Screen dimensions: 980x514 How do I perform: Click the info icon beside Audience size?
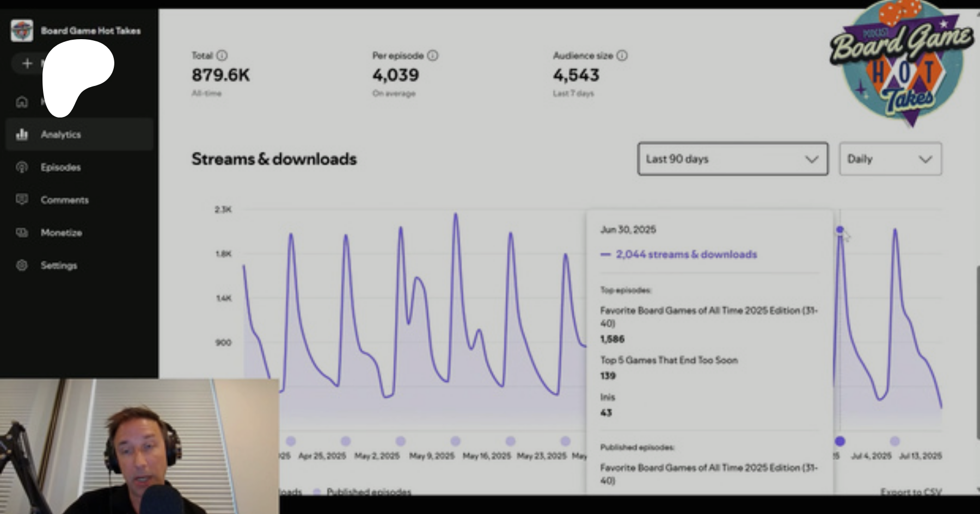tap(622, 55)
